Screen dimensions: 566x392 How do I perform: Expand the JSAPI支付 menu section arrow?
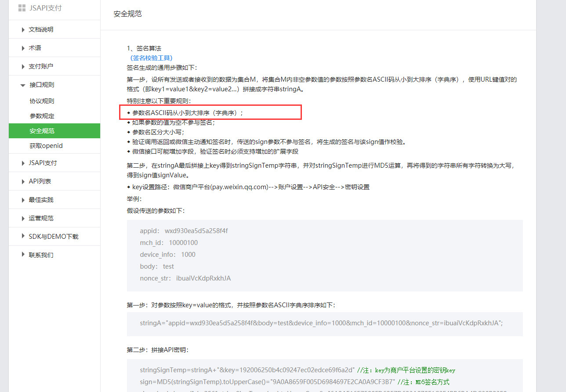23,163
